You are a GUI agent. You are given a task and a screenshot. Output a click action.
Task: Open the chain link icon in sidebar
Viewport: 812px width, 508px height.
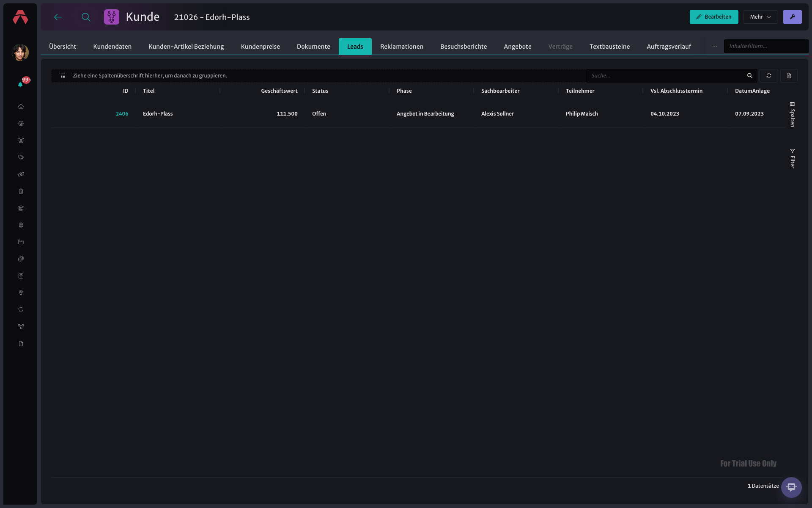point(21,174)
